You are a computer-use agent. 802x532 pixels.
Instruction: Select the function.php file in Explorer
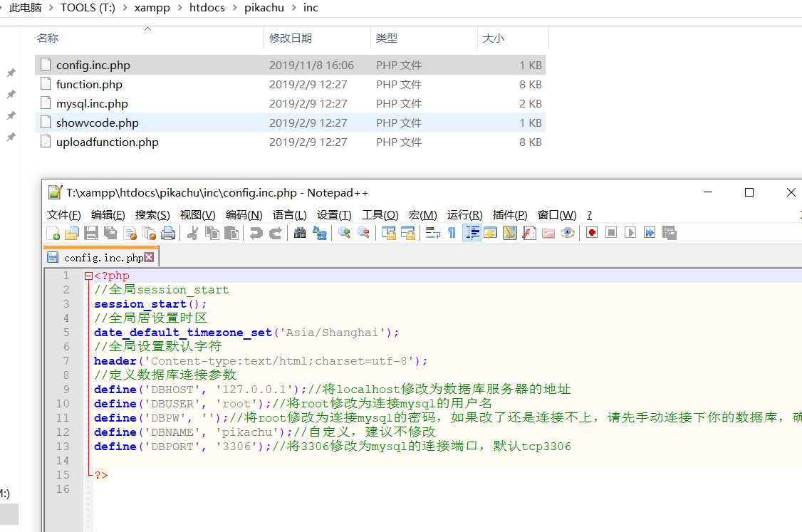(290, 85)
